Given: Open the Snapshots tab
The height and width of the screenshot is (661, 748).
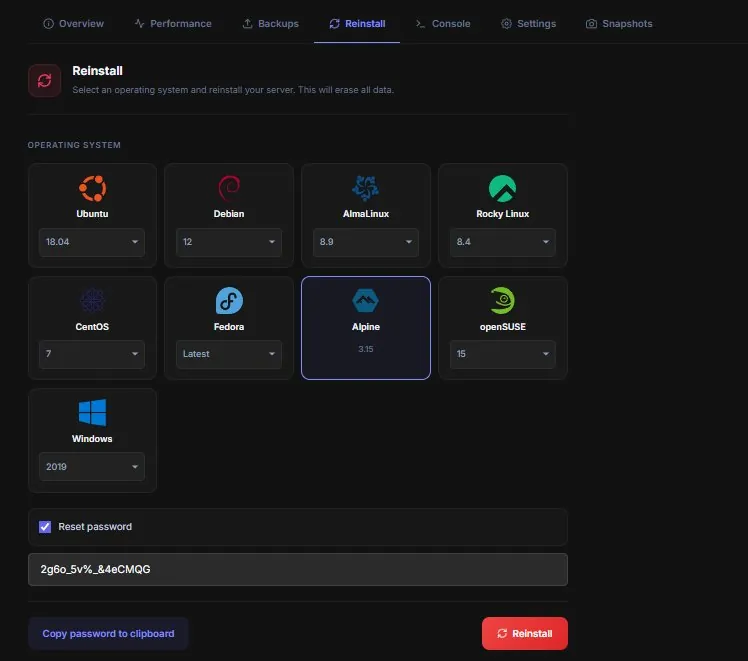Looking at the screenshot, I should (619, 23).
